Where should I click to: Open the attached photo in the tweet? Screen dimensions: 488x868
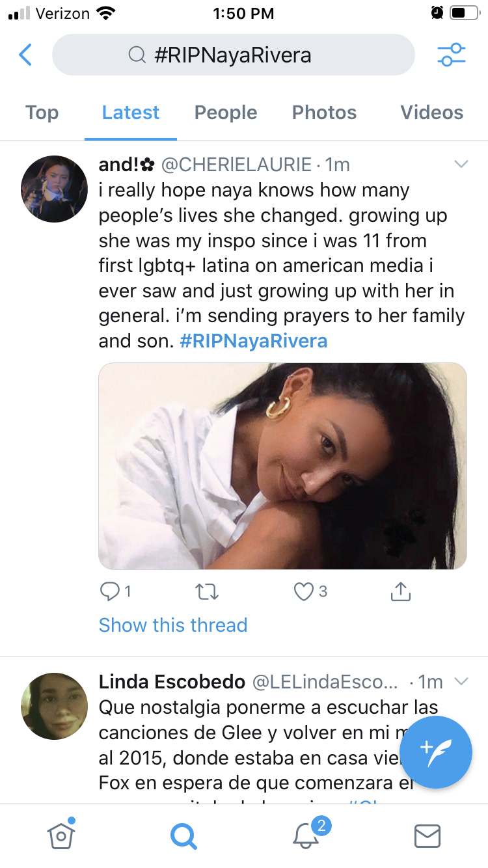[282, 466]
